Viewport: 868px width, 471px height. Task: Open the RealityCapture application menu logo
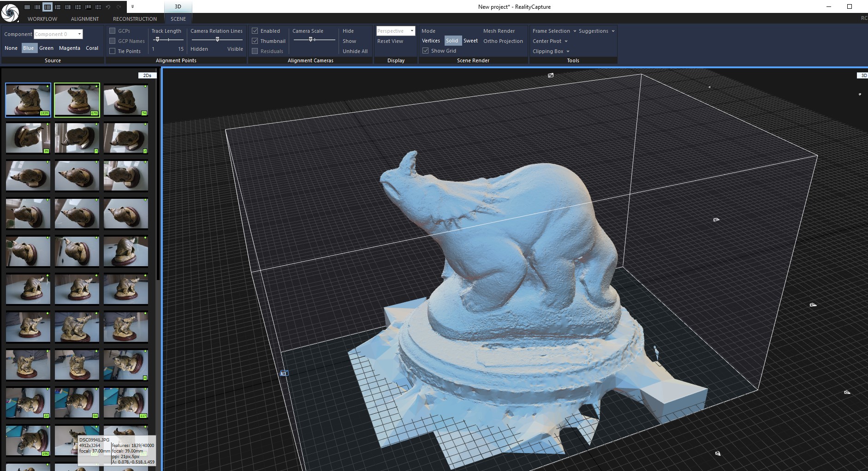(10, 12)
